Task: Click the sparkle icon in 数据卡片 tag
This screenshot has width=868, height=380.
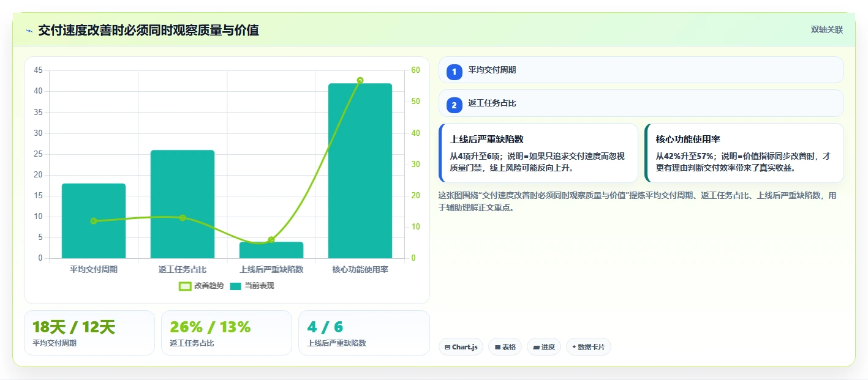Action: pyautogui.click(x=574, y=347)
